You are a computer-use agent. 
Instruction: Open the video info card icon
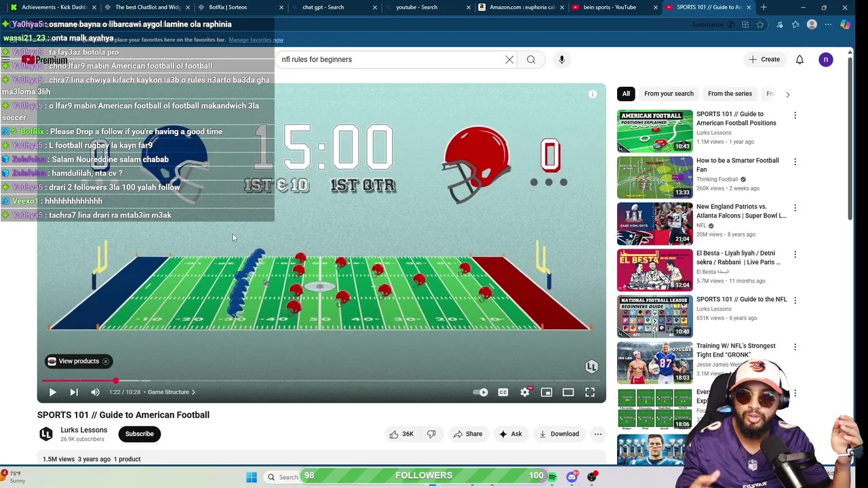point(593,94)
